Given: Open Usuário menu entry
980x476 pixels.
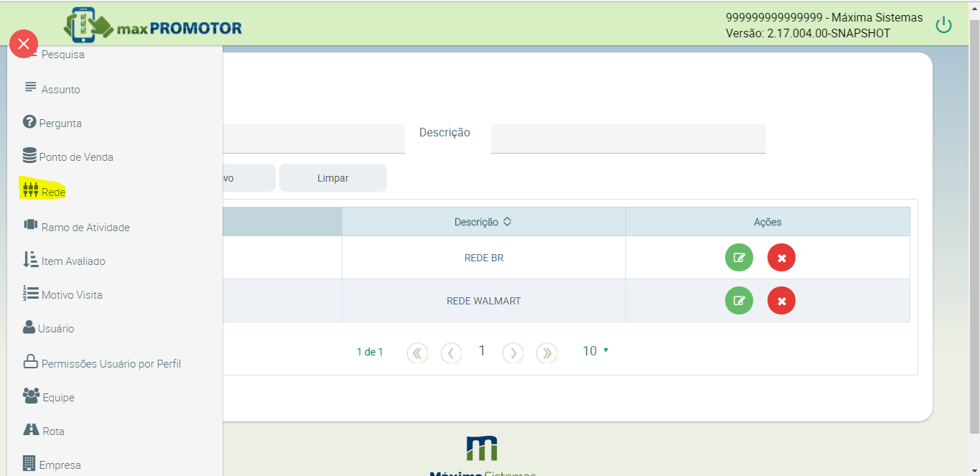Looking at the screenshot, I should (x=56, y=329).
